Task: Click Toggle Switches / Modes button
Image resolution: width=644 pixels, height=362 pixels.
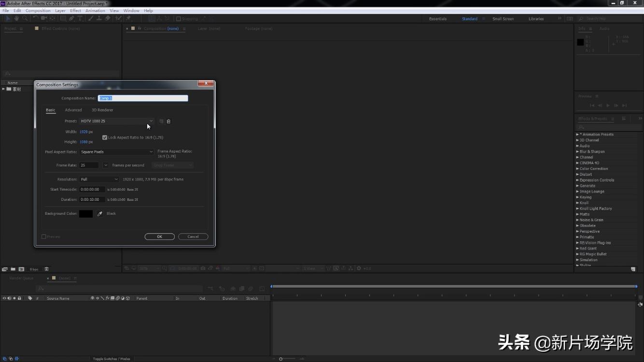Action: tap(112, 359)
